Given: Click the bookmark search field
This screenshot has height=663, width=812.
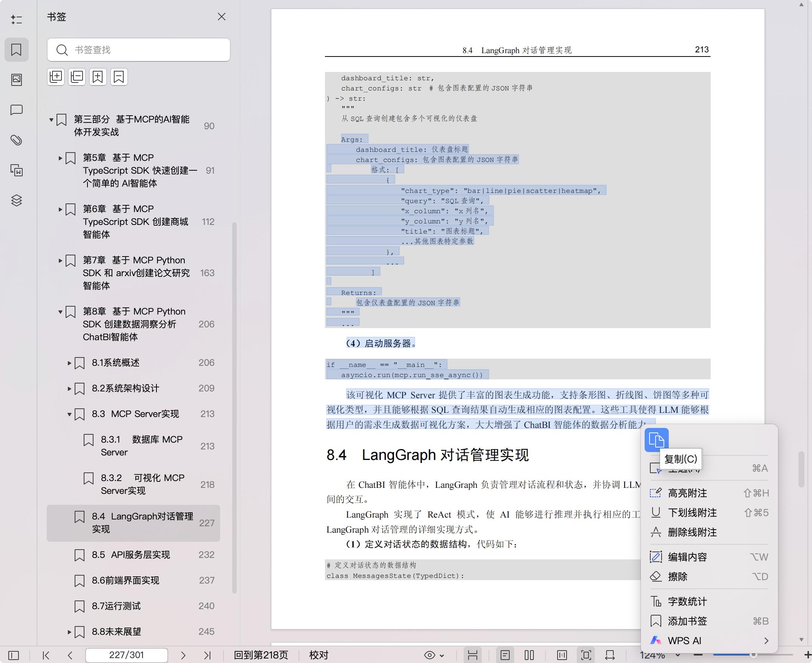Looking at the screenshot, I should pos(139,50).
